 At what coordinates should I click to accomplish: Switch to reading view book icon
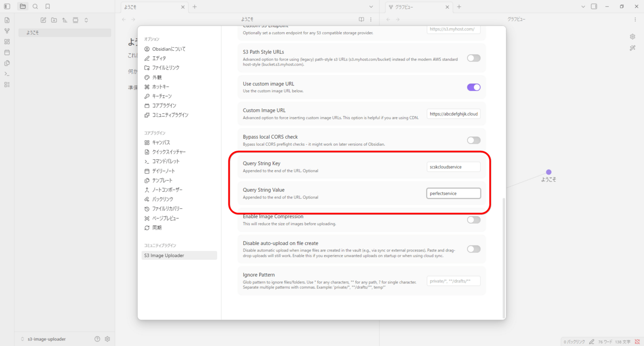click(x=361, y=19)
